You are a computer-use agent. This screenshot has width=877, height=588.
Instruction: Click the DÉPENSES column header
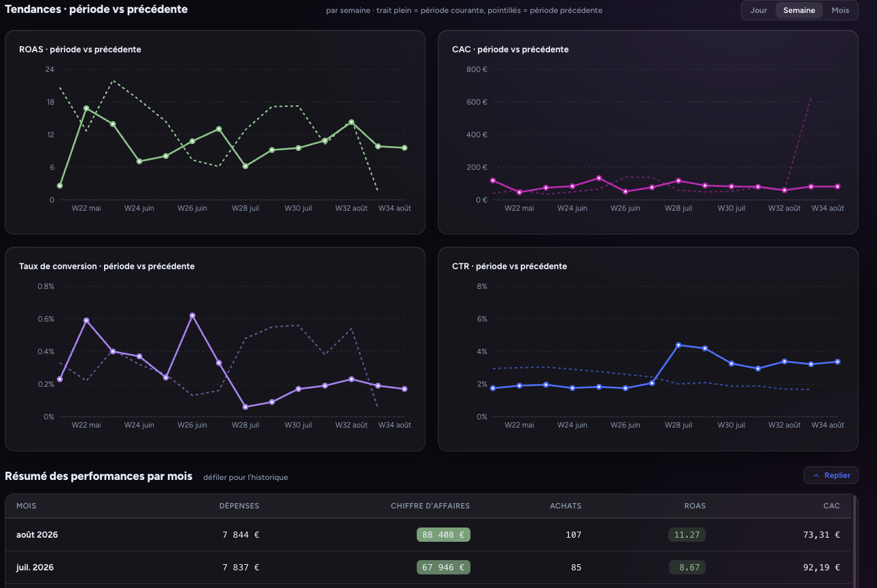[x=239, y=506]
